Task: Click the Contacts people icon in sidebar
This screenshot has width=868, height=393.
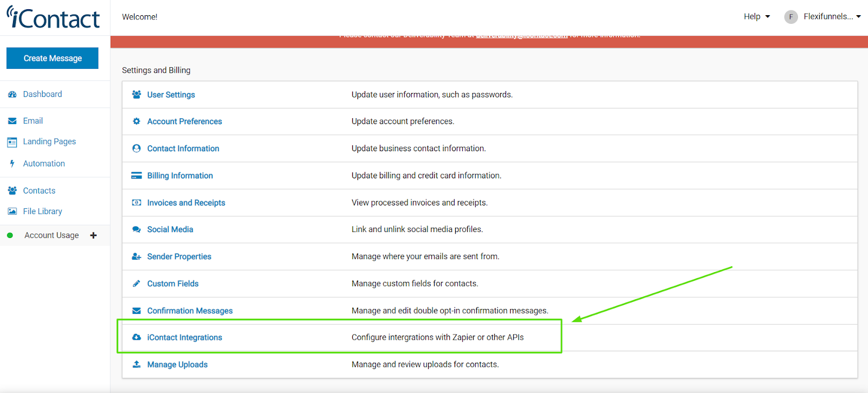Action: [12, 191]
